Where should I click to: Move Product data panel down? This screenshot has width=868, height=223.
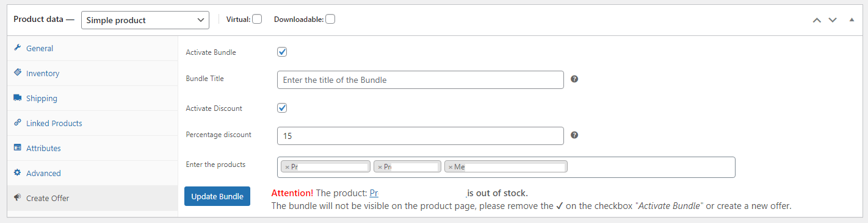(x=832, y=20)
